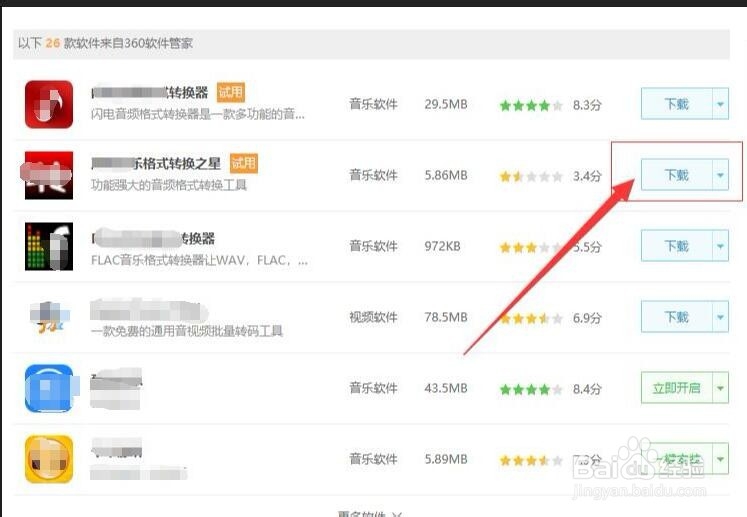Viewport: 747px width, 517px height.
Task: Click the 视频软件 category label
Action: (374, 317)
